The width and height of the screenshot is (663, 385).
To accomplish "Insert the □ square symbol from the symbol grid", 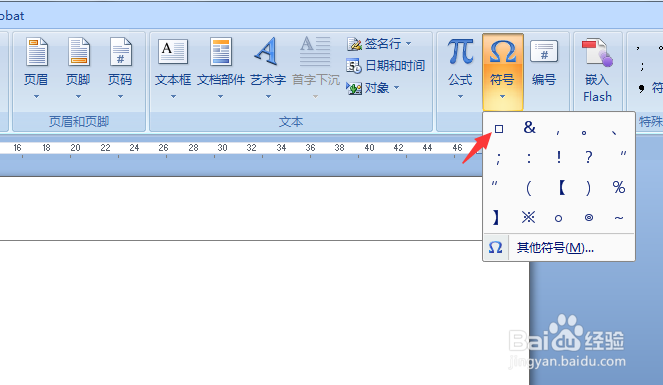I will coord(499,129).
